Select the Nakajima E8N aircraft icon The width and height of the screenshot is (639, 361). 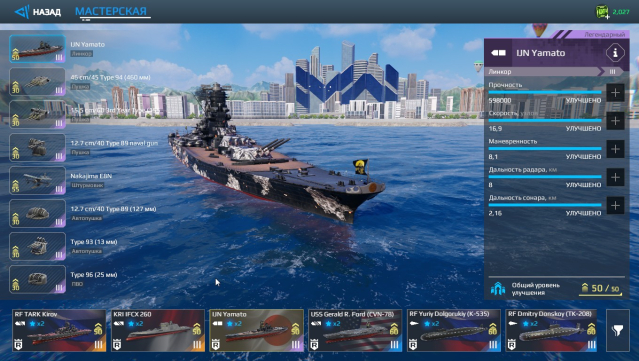[x=37, y=180]
